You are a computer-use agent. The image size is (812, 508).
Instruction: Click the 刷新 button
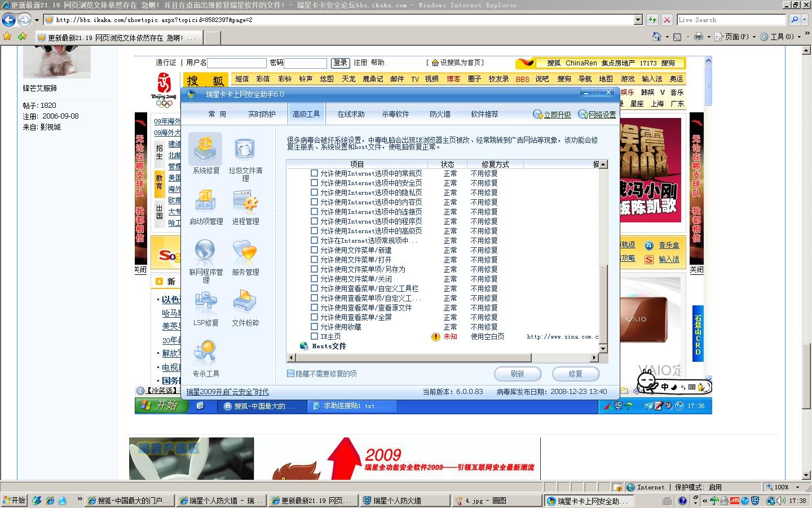[x=518, y=374]
